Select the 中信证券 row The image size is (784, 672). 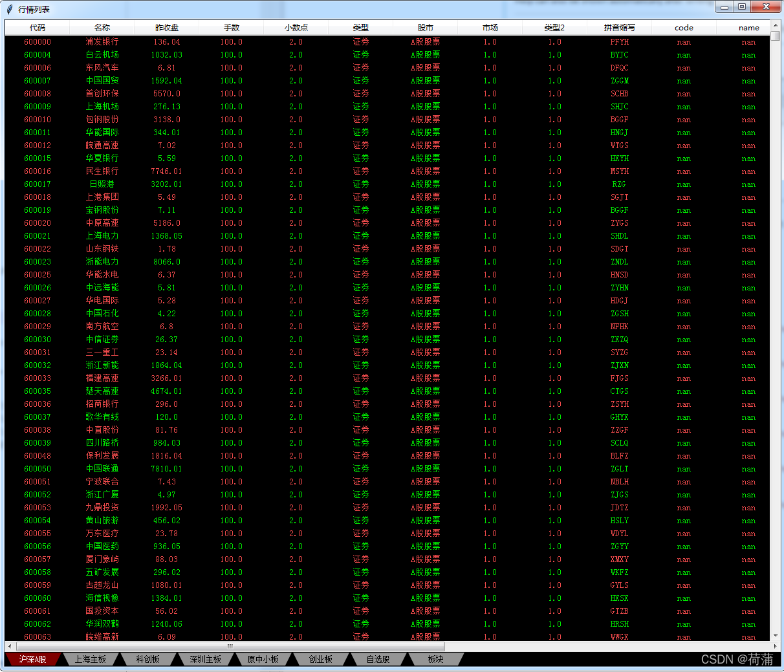(x=387, y=340)
